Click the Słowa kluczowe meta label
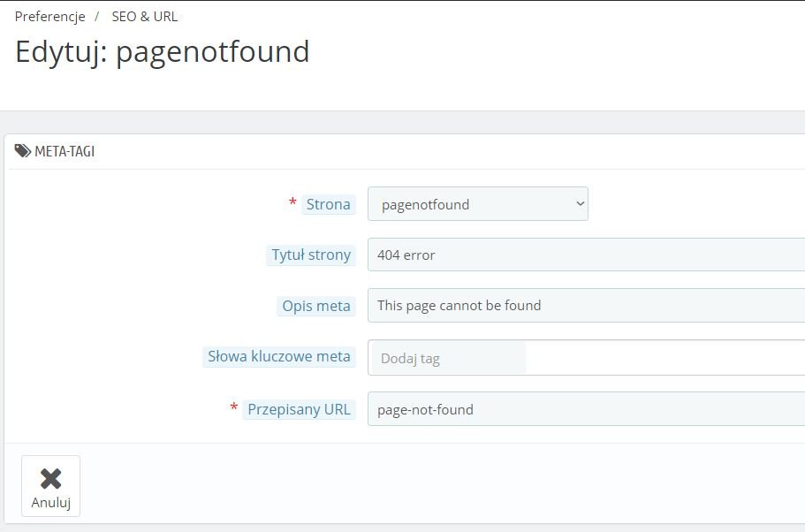 (279, 357)
